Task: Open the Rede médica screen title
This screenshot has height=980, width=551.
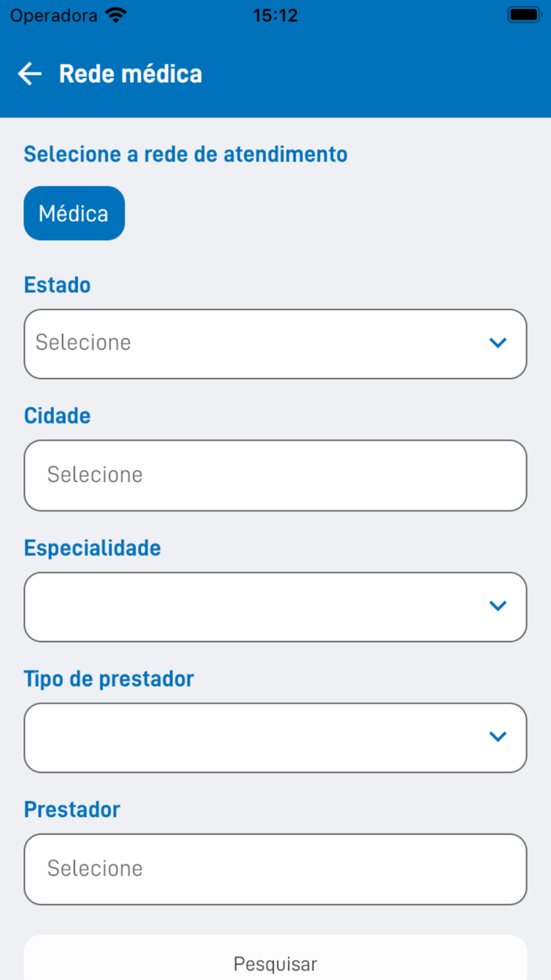Action: click(x=131, y=73)
